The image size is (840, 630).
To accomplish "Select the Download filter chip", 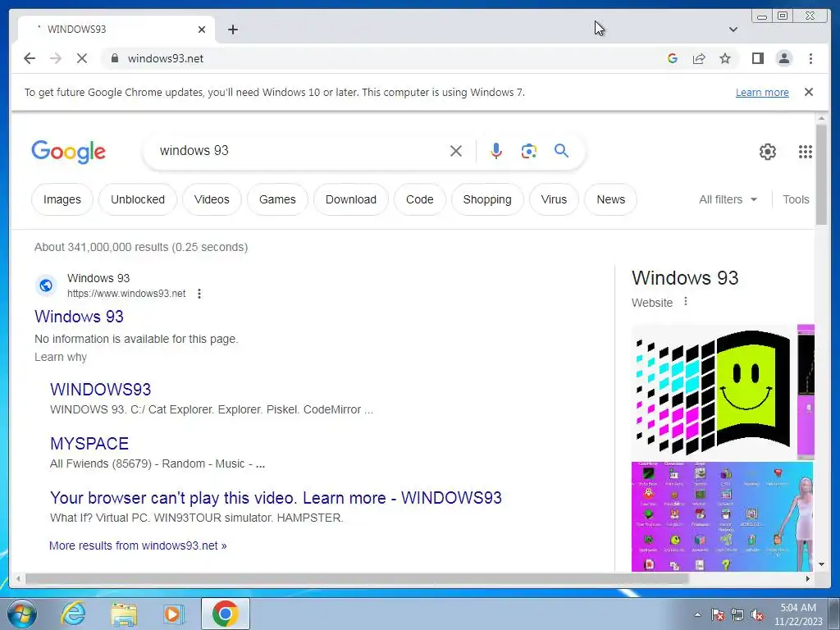I will point(351,199).
